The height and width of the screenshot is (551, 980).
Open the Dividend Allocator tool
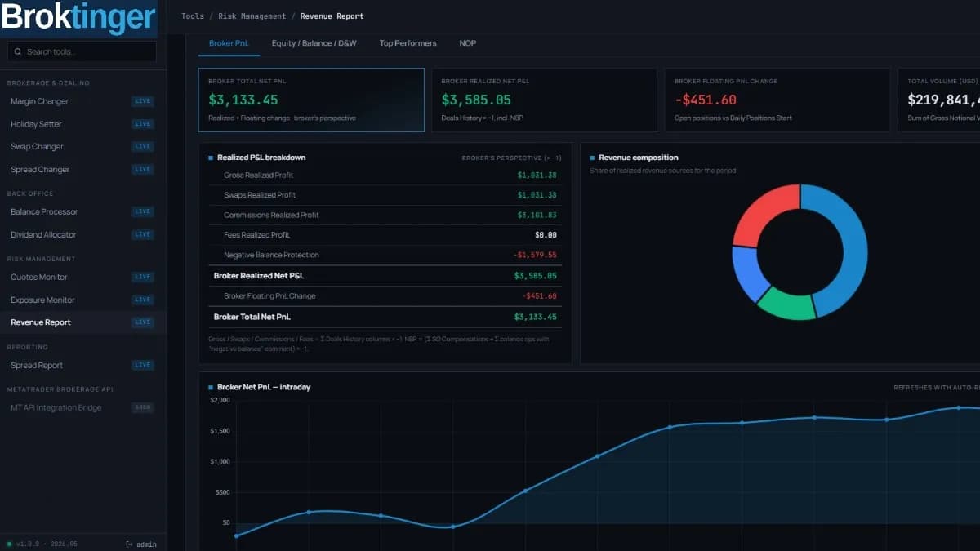pos(82,234)
